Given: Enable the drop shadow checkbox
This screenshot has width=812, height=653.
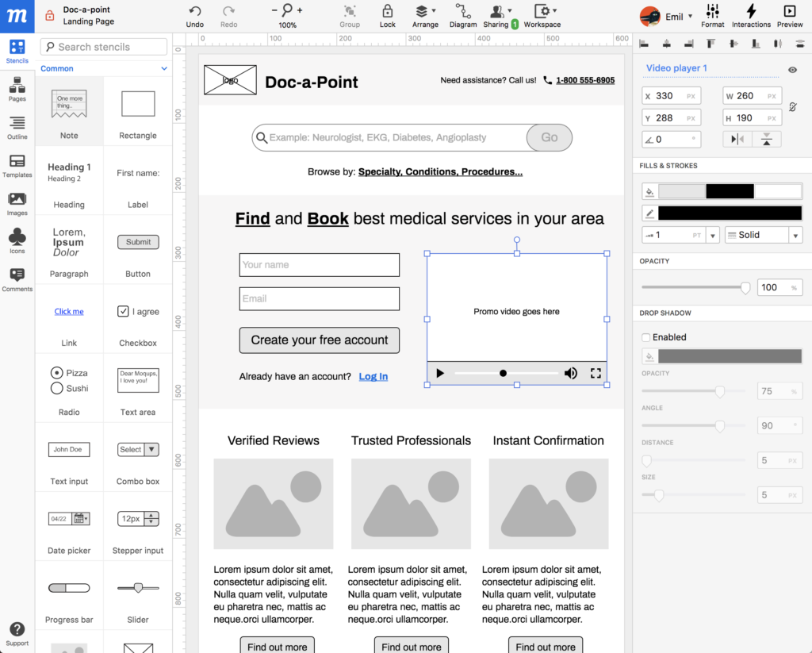Looking at the screenshot, I should [646, 337].
